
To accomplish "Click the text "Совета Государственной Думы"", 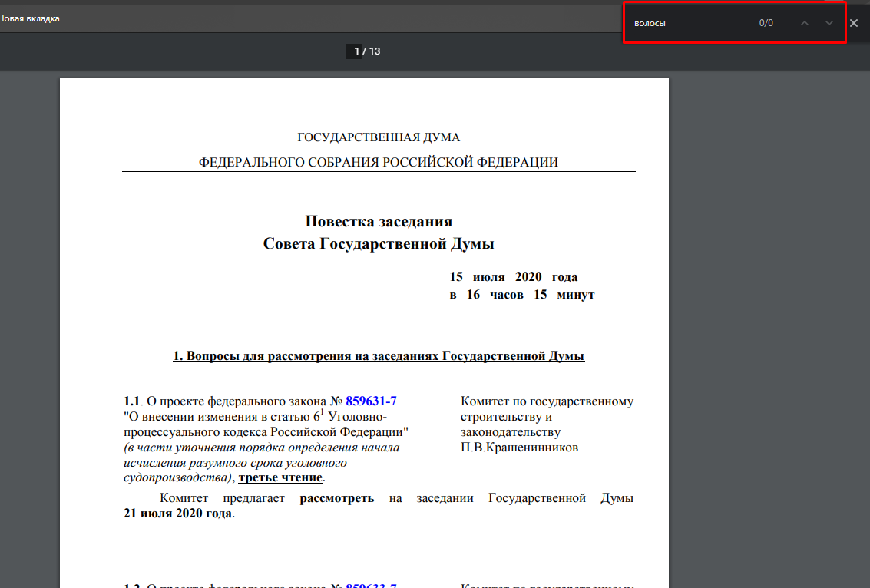I will tap(379, 243).
